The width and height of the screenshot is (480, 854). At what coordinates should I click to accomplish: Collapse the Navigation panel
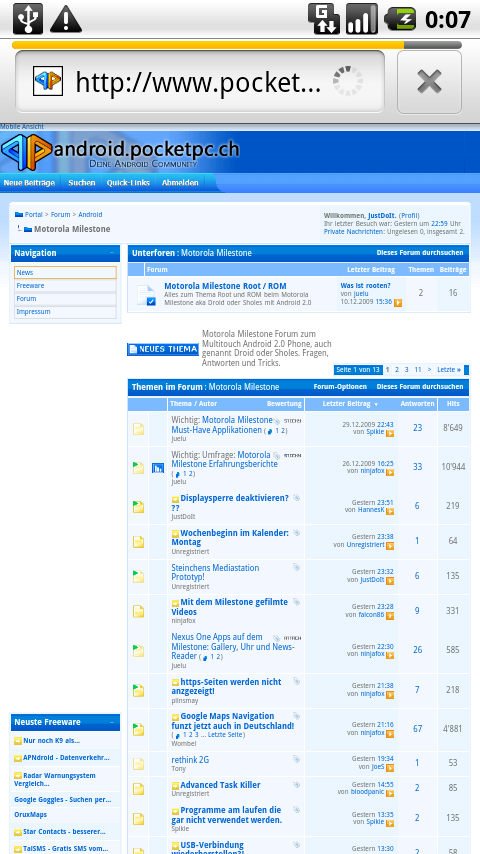pyautogui.click(x=112, y=253)
